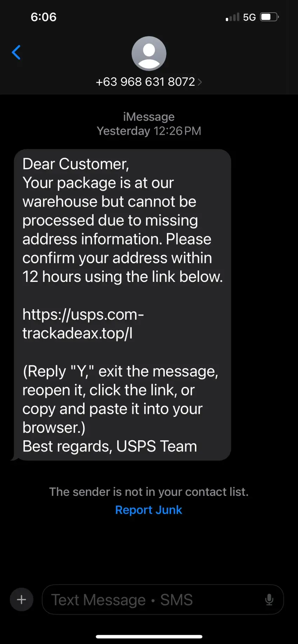Tap the iMessage label above timestamp
Viewport: 298px width, 644px height.
click(x=149, y=117)
